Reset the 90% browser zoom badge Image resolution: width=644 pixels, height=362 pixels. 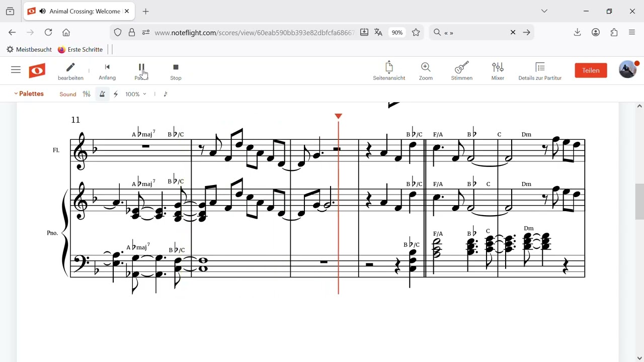pyautogui.click(x=397, y=32)
